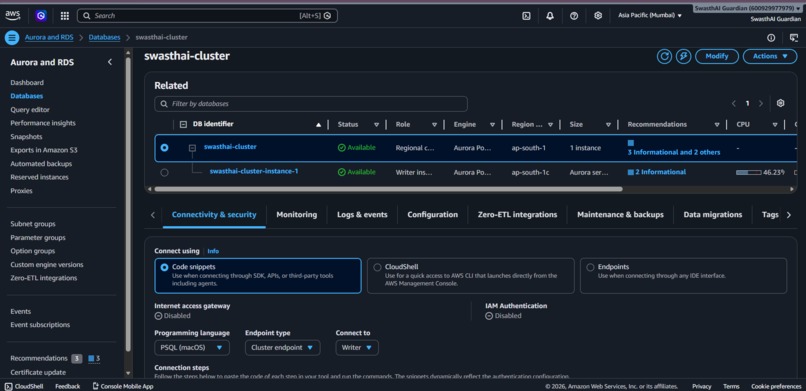Open swasthai-cluster link in table
Image resolution: width=806 pixels, height=391 pixels.
pos(230,147)
